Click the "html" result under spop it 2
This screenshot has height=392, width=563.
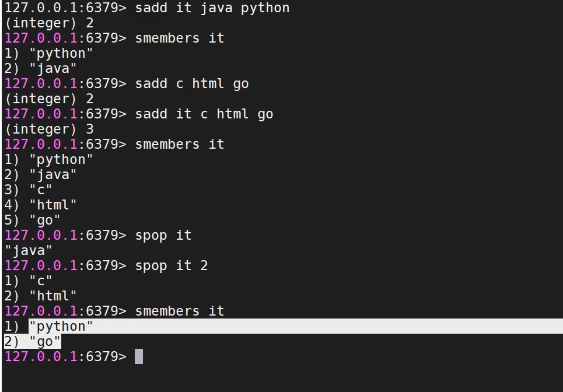click(x=53, y=296)
